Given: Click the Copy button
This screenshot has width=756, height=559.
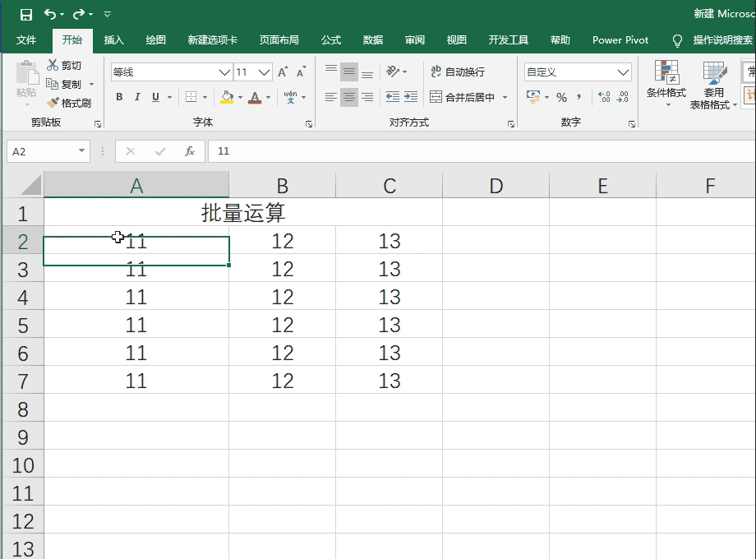Looking at the screenshot, I should tap(64, 84).
